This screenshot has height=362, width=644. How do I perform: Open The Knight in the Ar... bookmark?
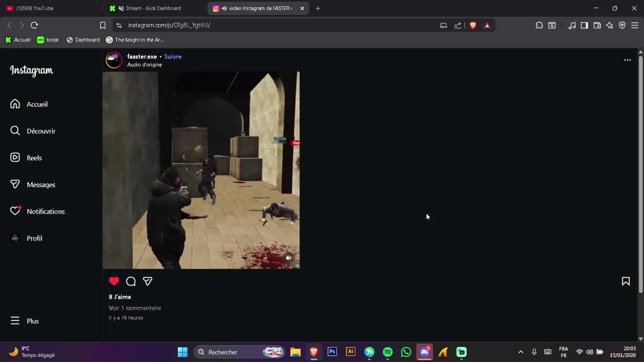[135, 40]
